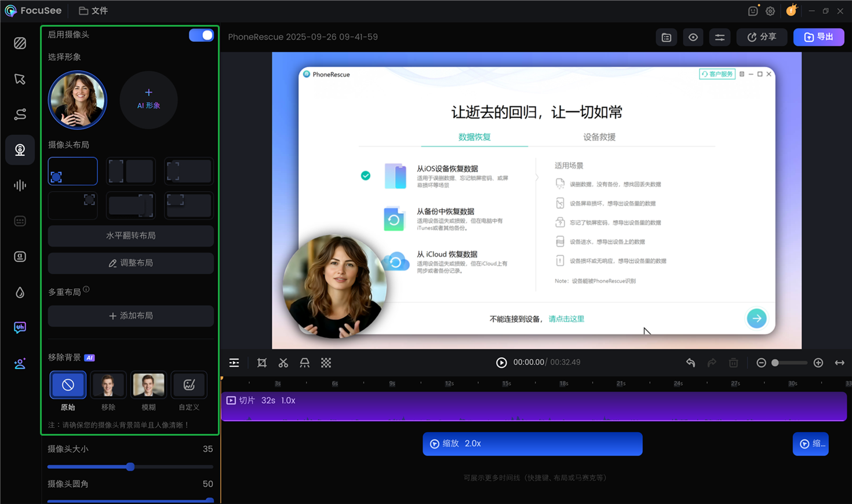
Task: Select the 自定义 background option
Action: (x=189, y=385)
